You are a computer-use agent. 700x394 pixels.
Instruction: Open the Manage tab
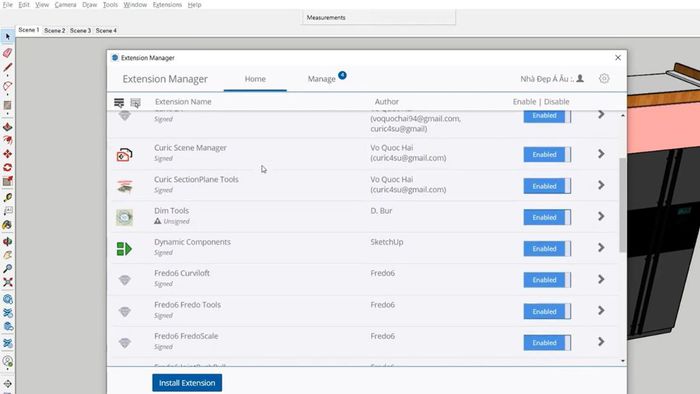point(321,79)
